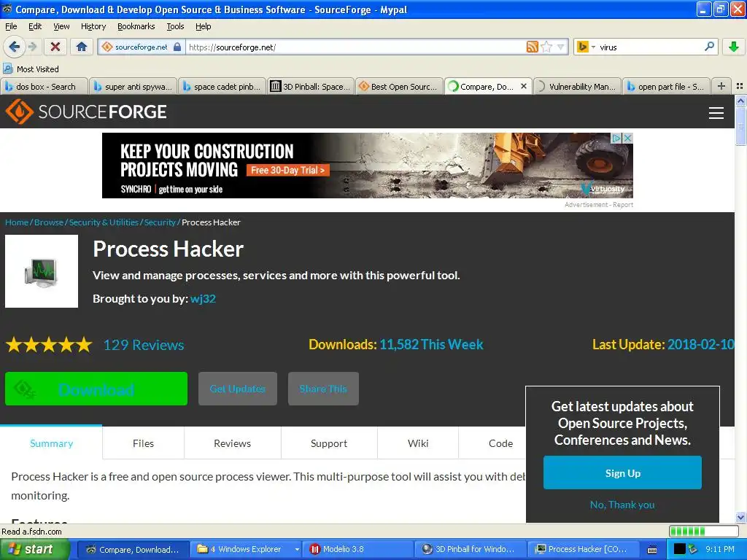Screen dimensions: 747x560
Task: Click the keyboard icon in system tray
Action: pyautogui.click(x=652, y=550)
